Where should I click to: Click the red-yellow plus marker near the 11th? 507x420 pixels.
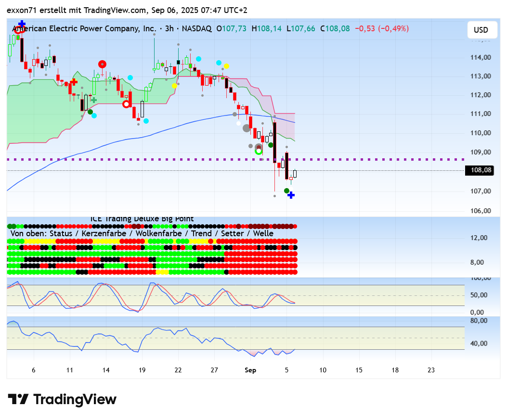pos(74,82)
